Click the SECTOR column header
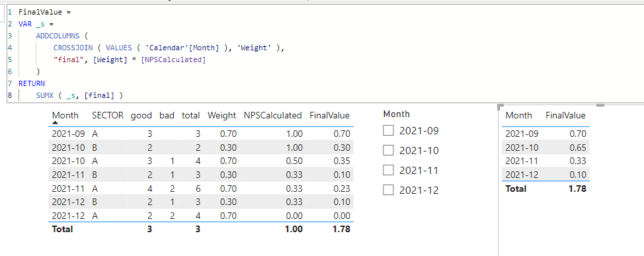The width and height of the screenshot is (644, 256). point(108,116)
